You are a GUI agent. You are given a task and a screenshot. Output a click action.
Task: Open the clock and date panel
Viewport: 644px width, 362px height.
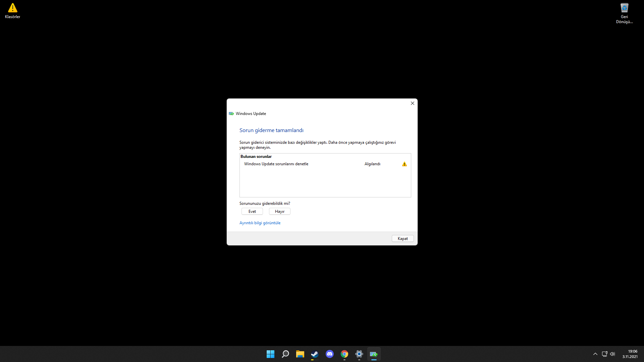pos(630,354)
